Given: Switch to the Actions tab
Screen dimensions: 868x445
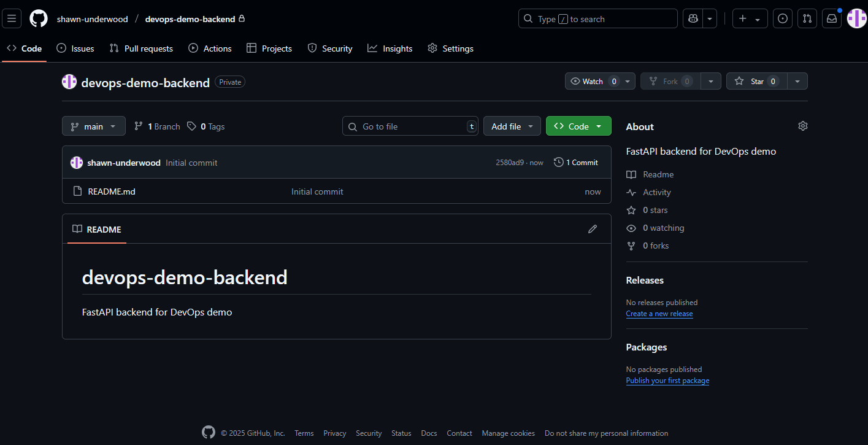Looking at the screenshot, I should click(210, 48).
